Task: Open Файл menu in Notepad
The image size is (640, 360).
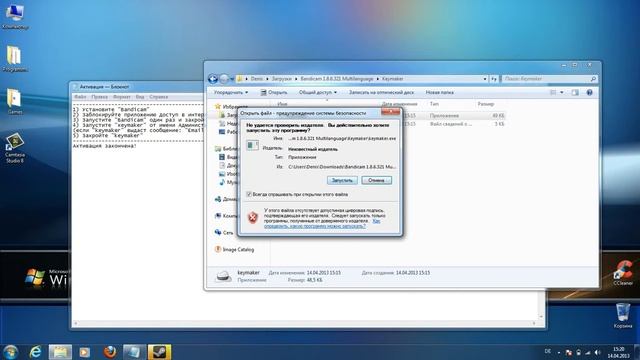Action: pos(80,97)
